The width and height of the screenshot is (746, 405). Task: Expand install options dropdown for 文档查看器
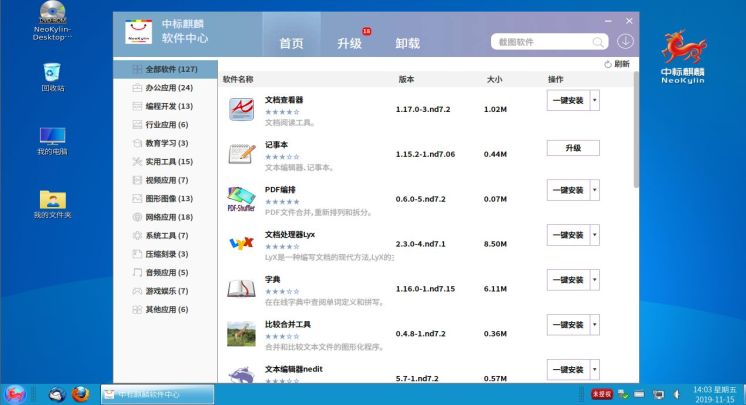tap(595, 100)
